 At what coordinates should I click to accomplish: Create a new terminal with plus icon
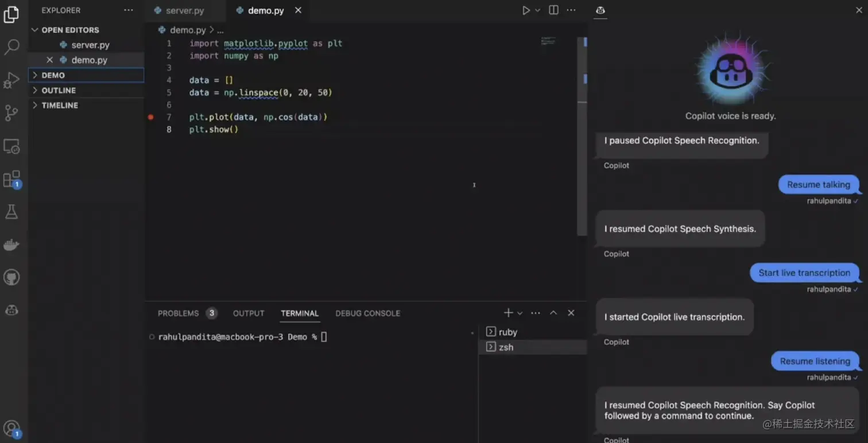pyautogui.click(x=508, y=313)
